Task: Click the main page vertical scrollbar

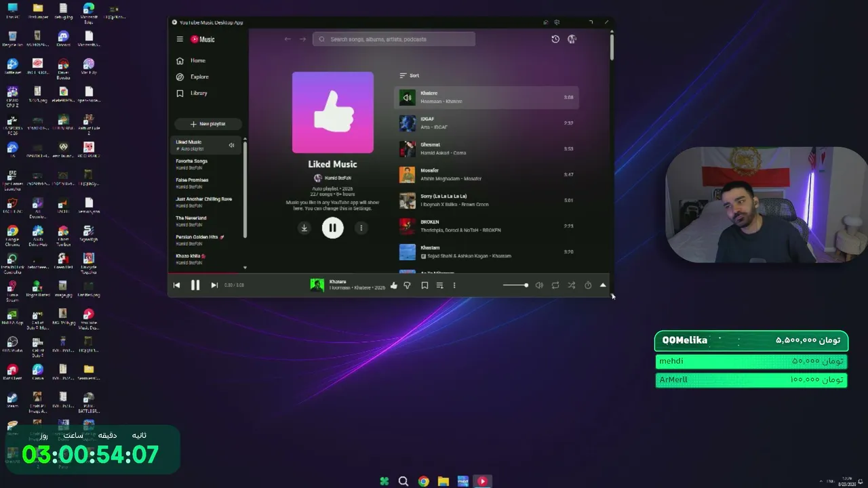Action: tap(612, 47)
